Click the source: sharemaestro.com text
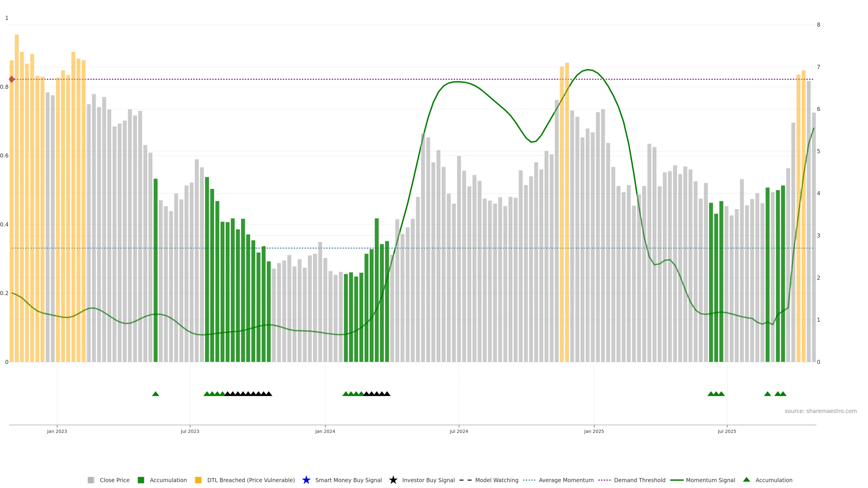The height and width of the screenshot is (488, 868). [x=821, y=411]
